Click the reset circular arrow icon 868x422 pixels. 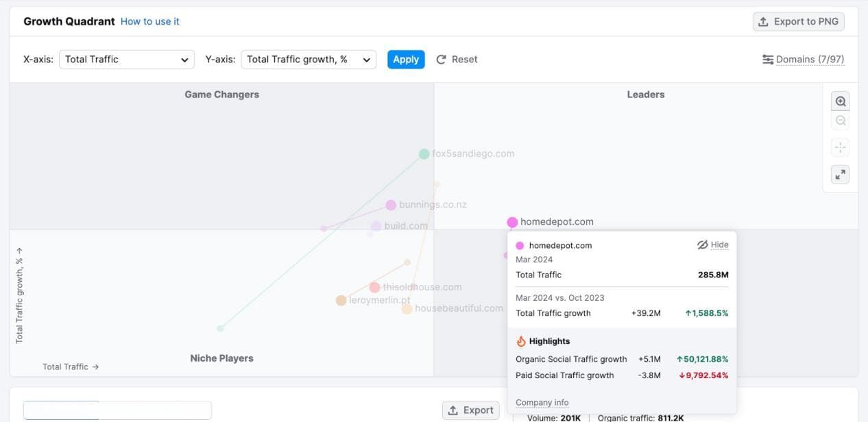442,60
